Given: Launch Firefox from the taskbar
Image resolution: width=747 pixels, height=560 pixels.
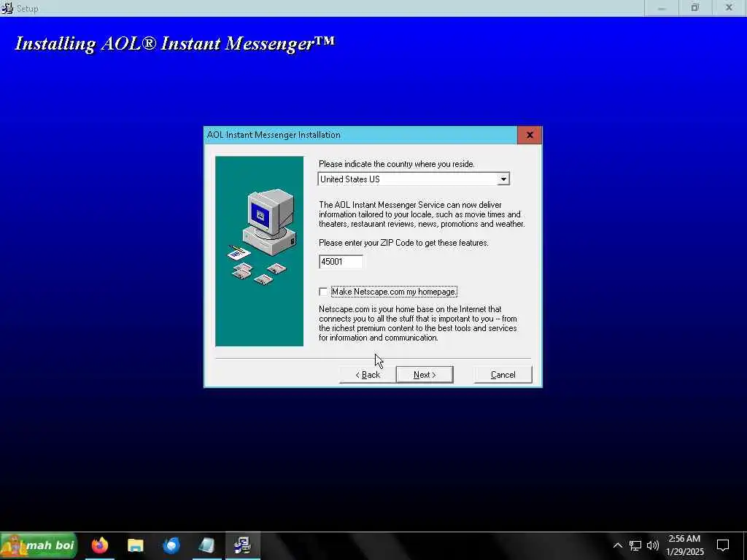Looking at the screenshot, I should pyautogui.click(x=100, y=545).
